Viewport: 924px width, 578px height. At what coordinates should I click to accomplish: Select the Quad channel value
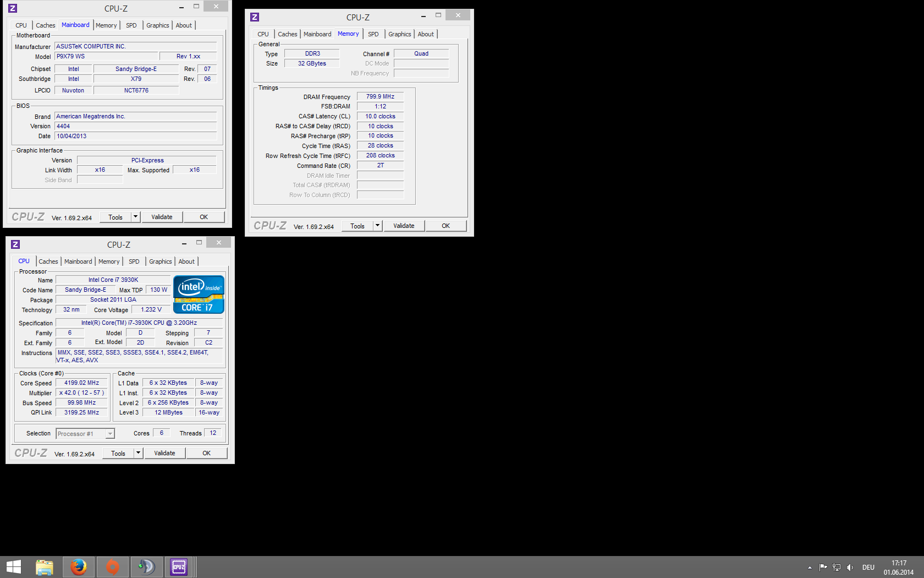point(421,53)
